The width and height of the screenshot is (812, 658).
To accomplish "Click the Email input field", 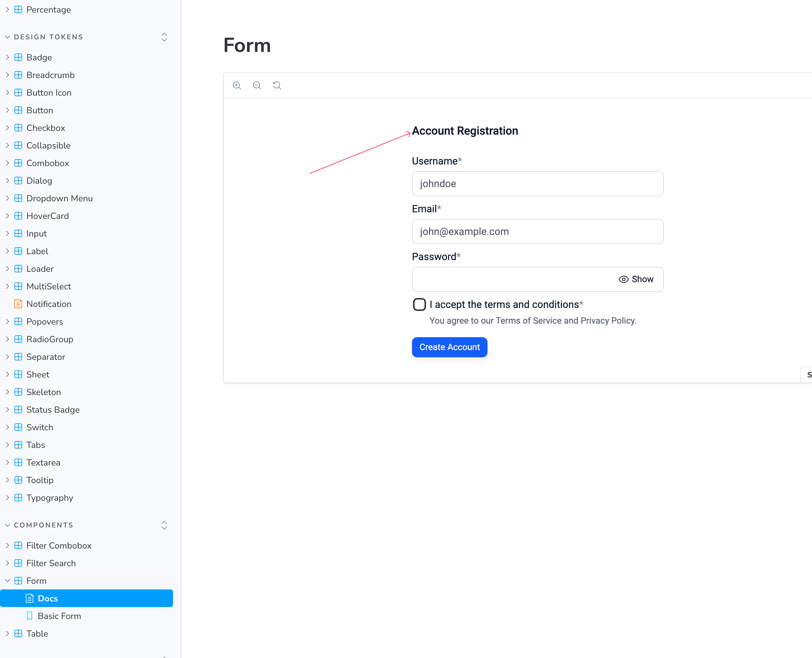I will pyautogui.click(x=538, y=231).
